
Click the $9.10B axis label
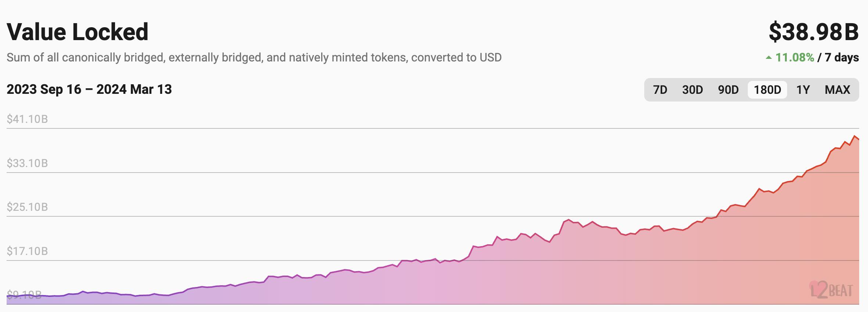(24, 295)
